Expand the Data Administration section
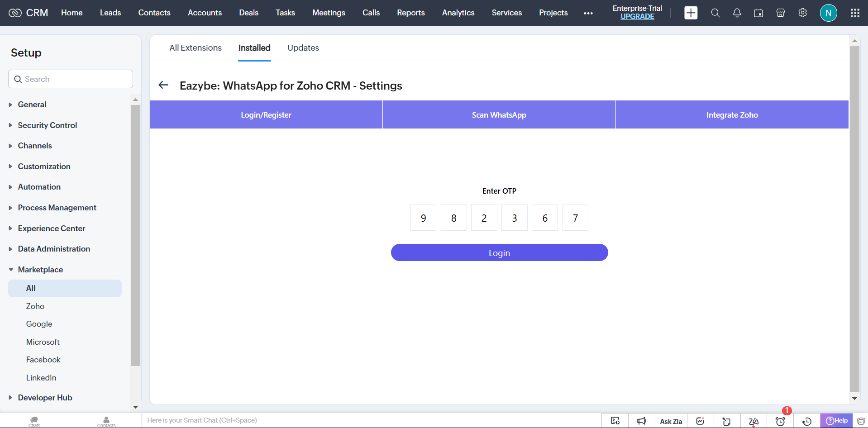The width and height of the screenshot is (868, 428). click(10, 249)
